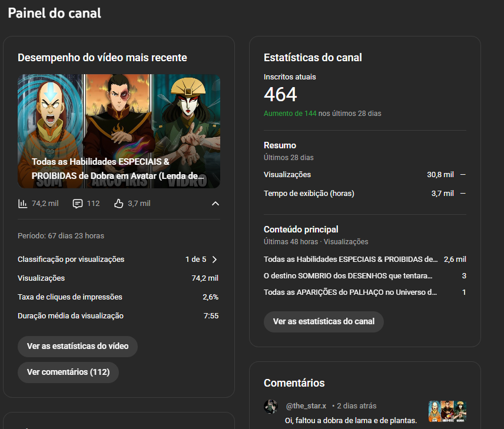Click the @the_star.x username
The height and width of the screenshot is (429, 504).
point(306,406)
